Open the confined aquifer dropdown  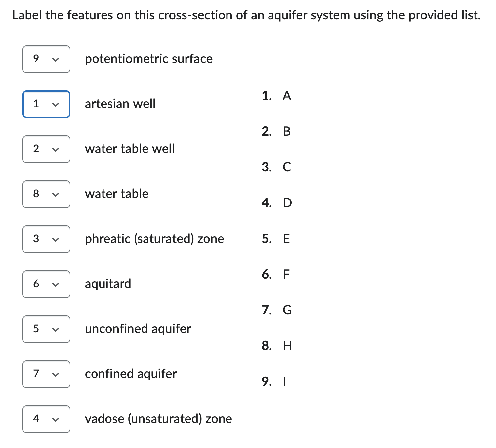click(46, 374)
